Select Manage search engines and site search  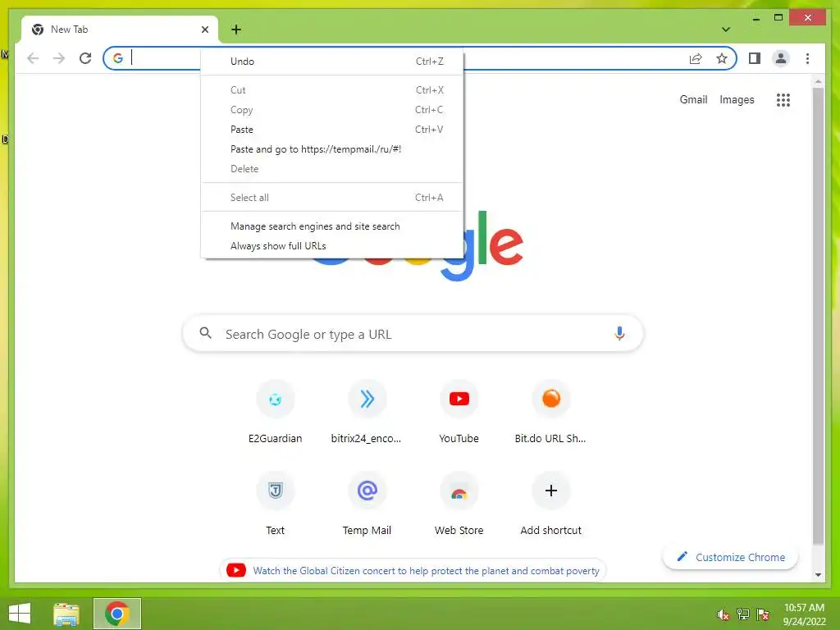[332, 226]
